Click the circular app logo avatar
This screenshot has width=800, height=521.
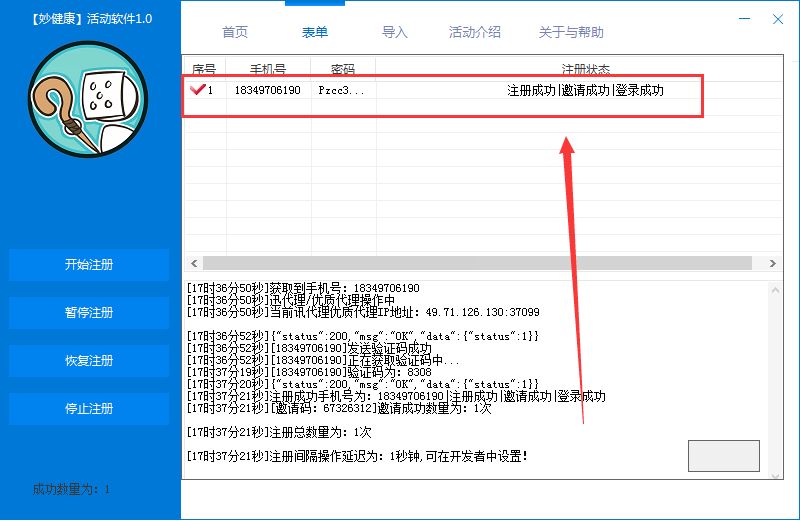[88, 99]
